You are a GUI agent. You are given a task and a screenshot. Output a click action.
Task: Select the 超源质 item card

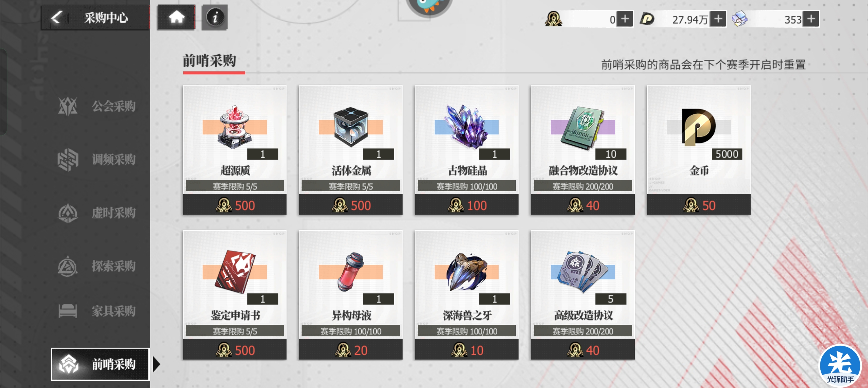[x=235, y=150]
